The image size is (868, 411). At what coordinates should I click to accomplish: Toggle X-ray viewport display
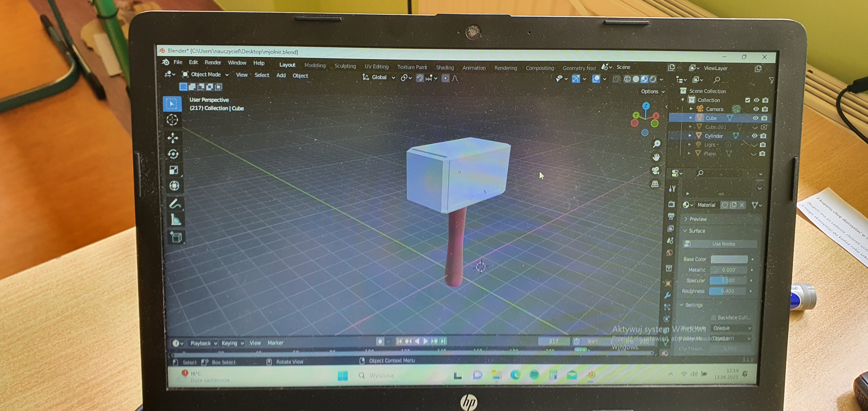[616, 79]
